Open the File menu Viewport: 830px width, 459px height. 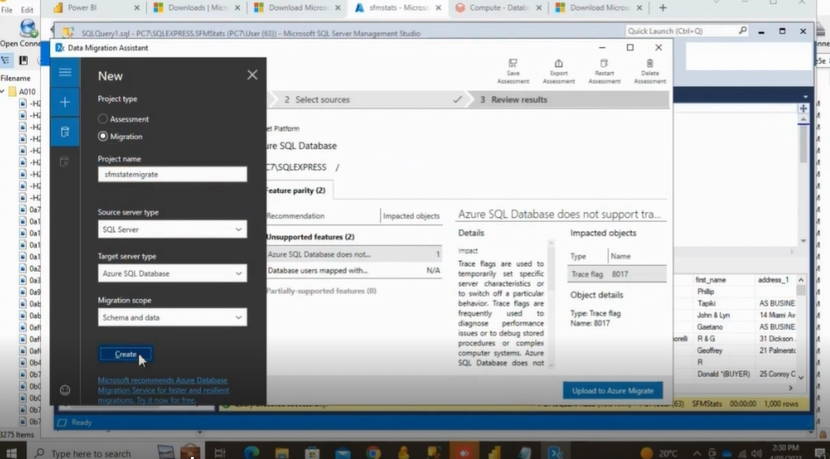point(7,10)
